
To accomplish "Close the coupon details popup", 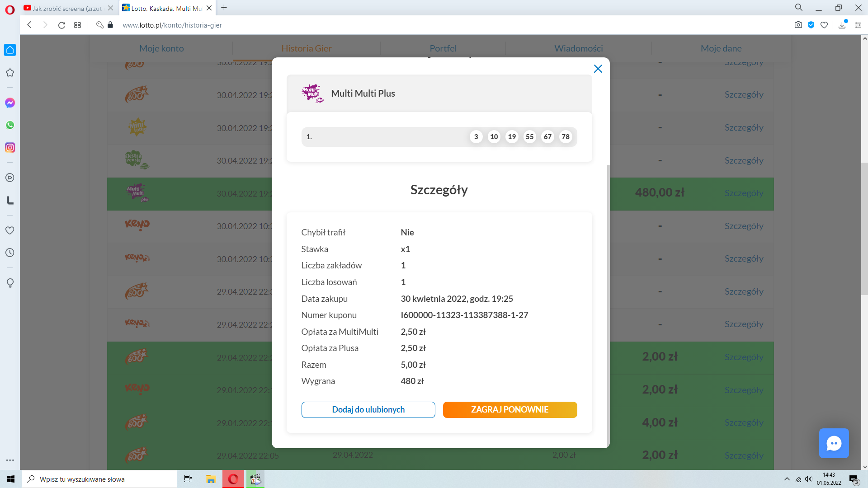I will (598, 69).
